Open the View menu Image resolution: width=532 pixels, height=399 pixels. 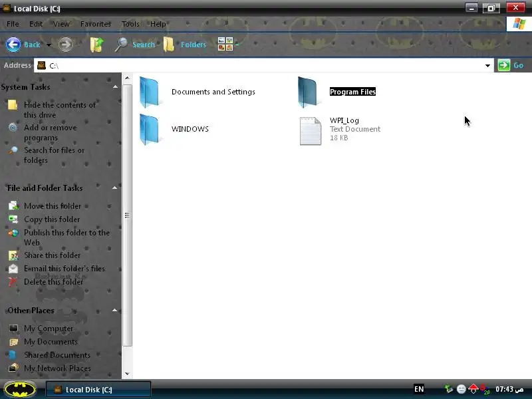[61, 24]
